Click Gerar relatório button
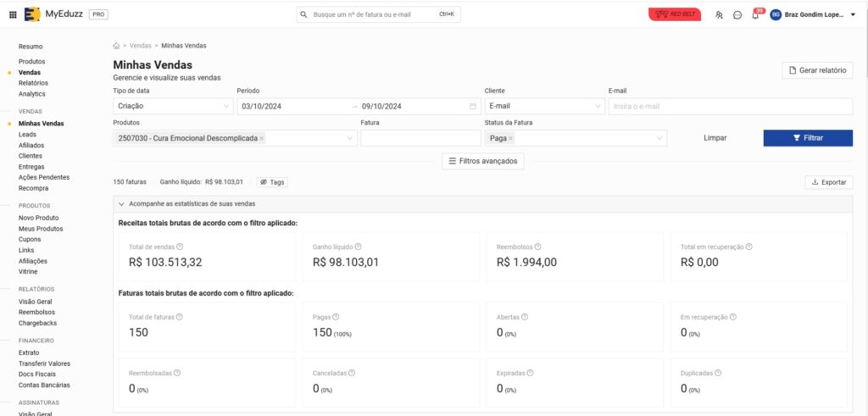This screenshot has width=868, height=416. coord(817,70)
